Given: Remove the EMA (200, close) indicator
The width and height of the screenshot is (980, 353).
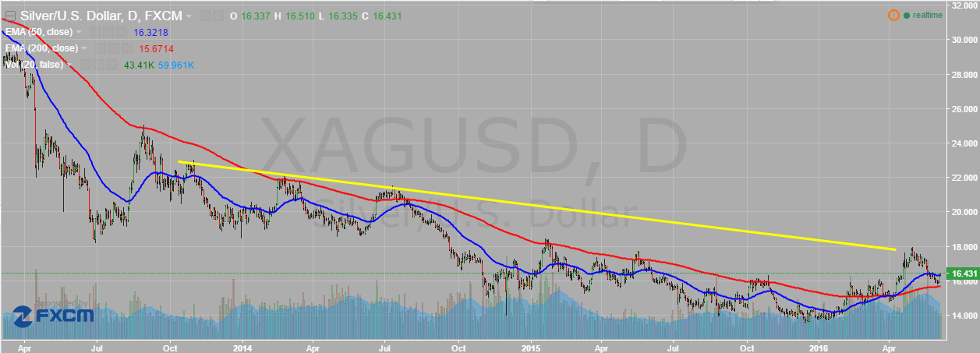Looking at the screenshot, I should (126, 48).
